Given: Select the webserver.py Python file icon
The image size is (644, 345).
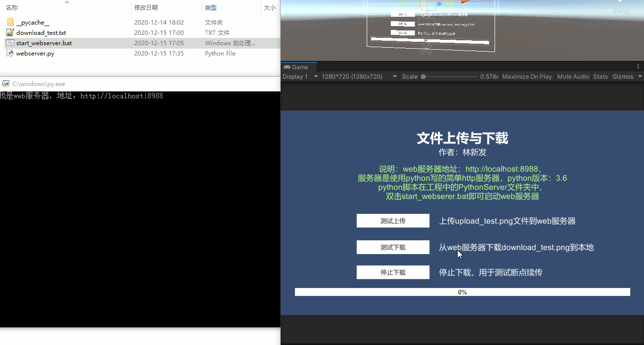Looking at the screenshot, I should pyautogui.click(x=10, y=53).
